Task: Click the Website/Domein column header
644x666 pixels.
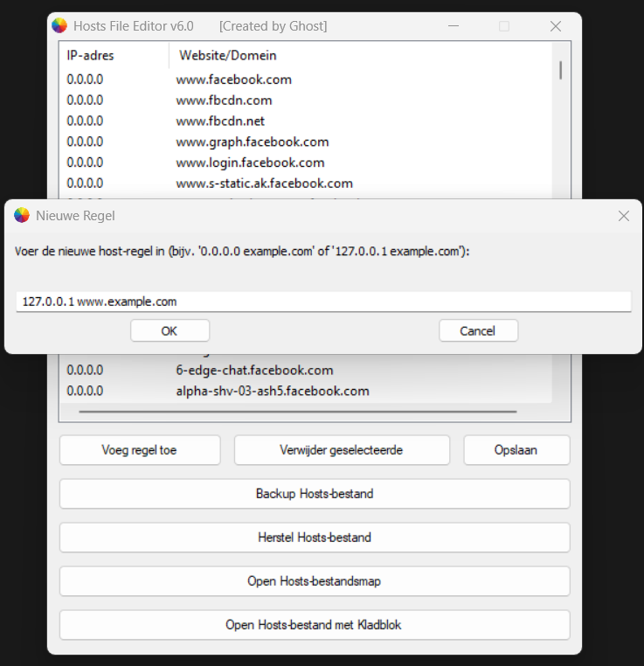Action: tap(360, 55)
